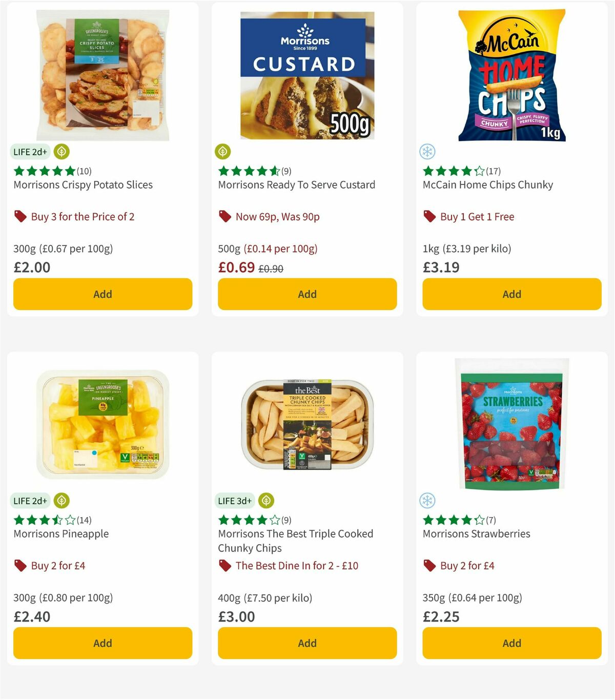This screenshot has width=615, height=700.
Task: Add McCain Home Chips Chunky to basket
Action: (x=511, y=294)
